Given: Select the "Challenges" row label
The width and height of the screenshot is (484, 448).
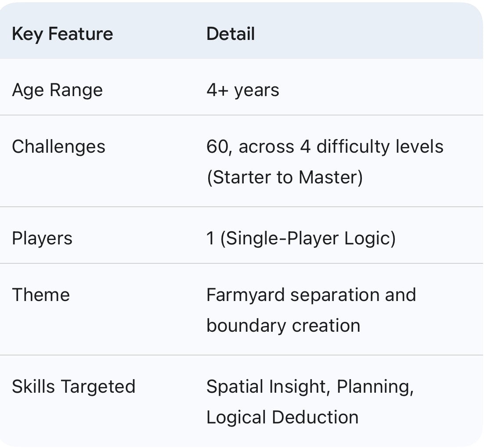Looking at the screenshot, I should click(58, 147).
